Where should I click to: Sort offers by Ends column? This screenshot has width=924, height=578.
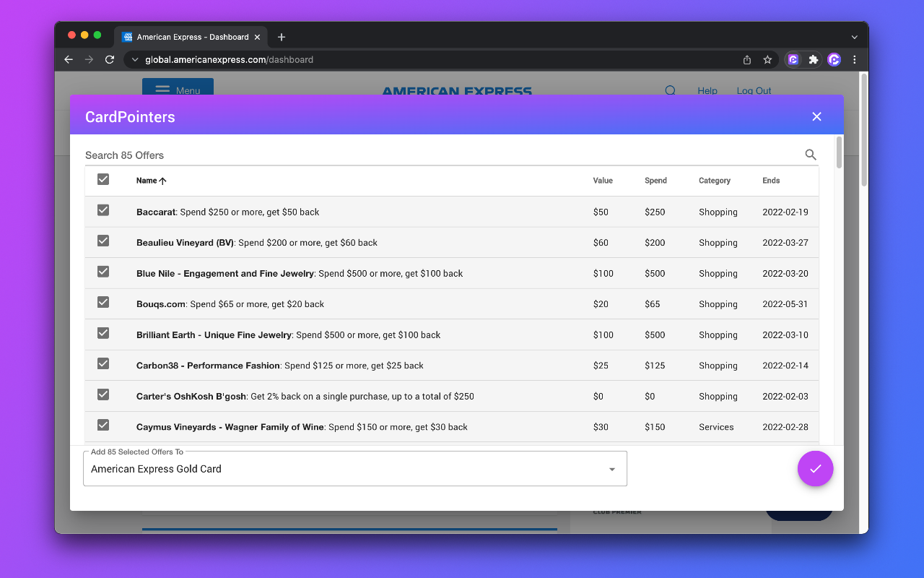[x=771, y=181]
